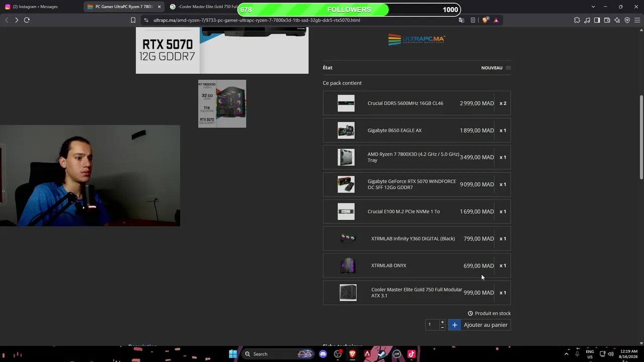Screen dimensions: 644x362
Task: Click the Crucial DDR5 RAM product image
Action: (x=346, y=103)
